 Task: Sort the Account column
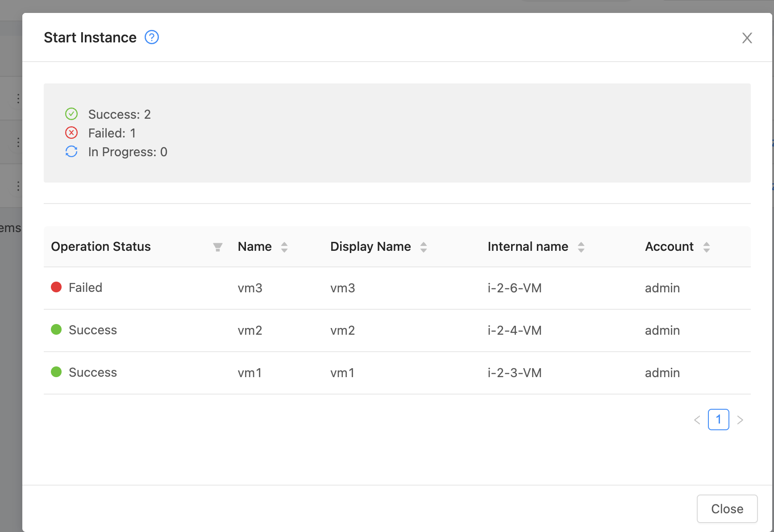pyautogui.click(x=707, y=247)
